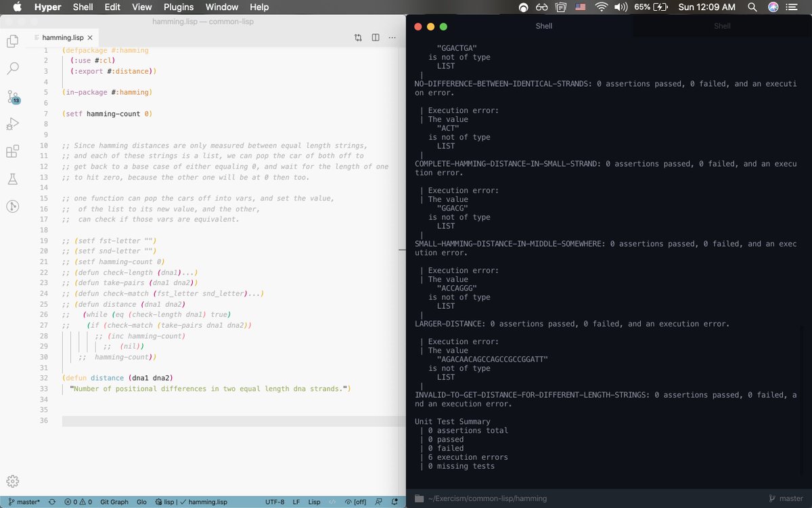Click 'Unit Test Summary' text in terminal
812x508 pixels.
click(452, 421)
